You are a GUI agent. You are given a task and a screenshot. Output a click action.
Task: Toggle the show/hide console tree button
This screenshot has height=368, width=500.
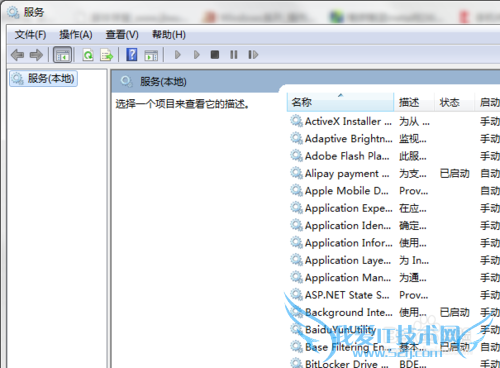(x=62, y=55)
